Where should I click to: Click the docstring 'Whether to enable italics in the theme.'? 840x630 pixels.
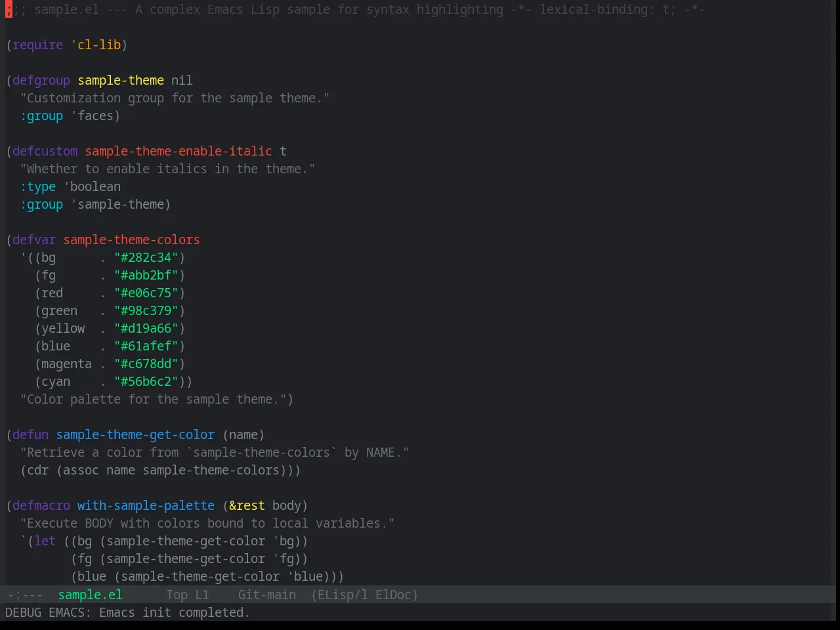167,169
